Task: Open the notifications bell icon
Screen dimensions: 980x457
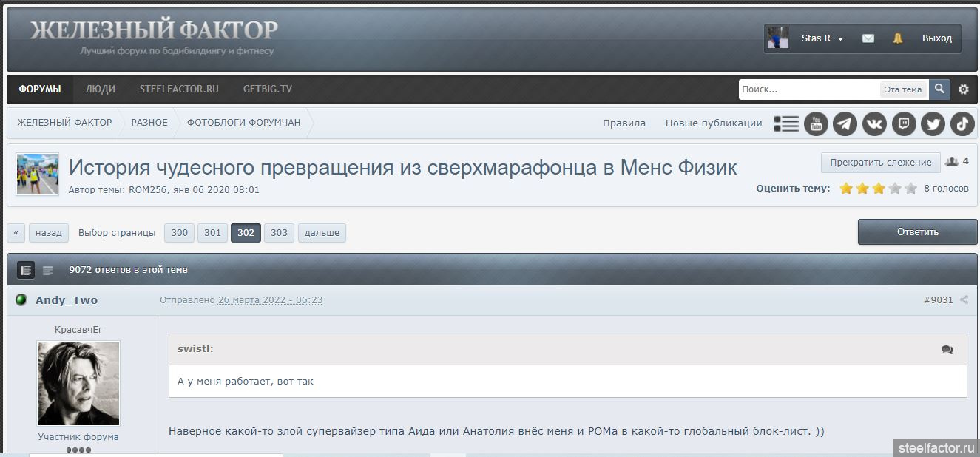Action: pos(898,38)
